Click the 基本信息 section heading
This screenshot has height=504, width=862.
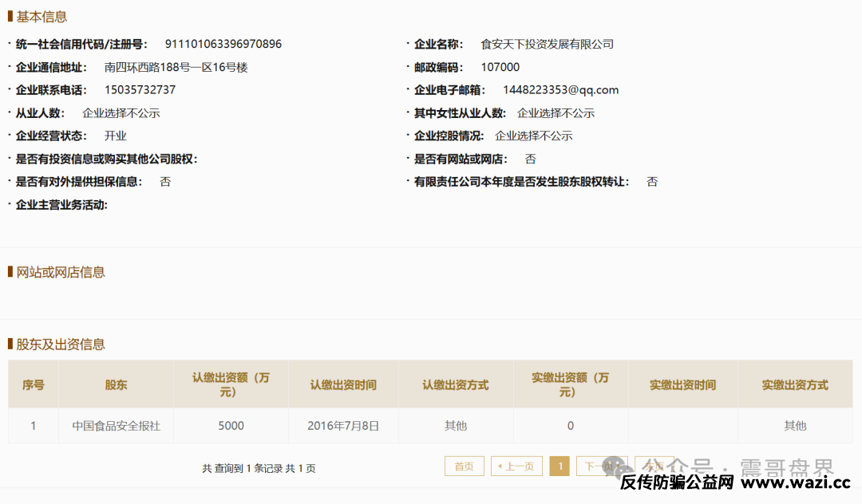pos(42,17)
